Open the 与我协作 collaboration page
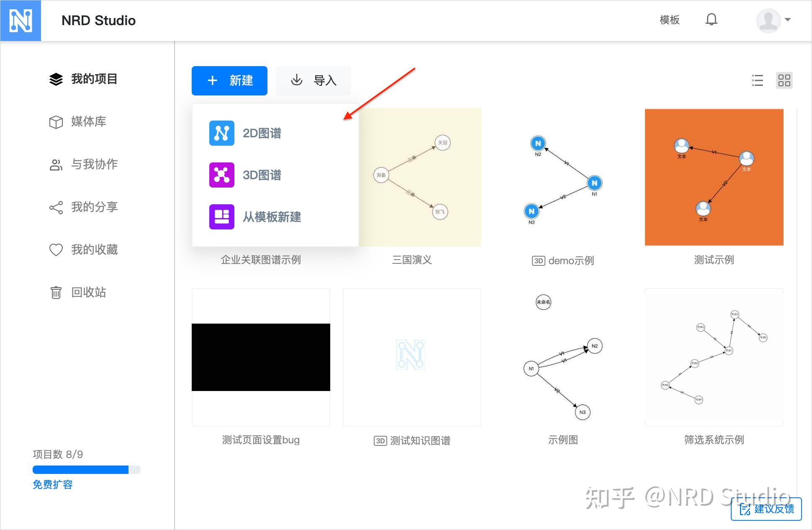The height and width of the screenshot is (530, 812). coord(94,164)
